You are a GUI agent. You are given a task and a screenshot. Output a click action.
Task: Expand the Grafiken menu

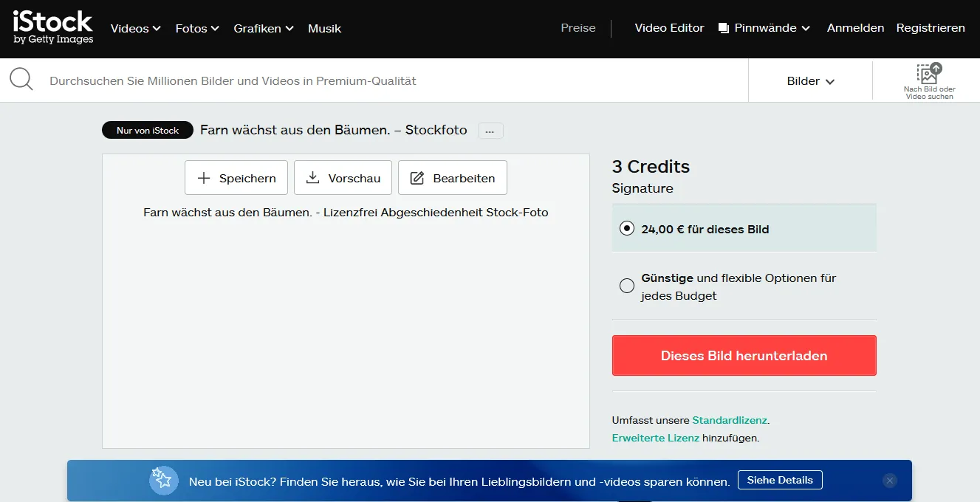click(x=264, y=28)
